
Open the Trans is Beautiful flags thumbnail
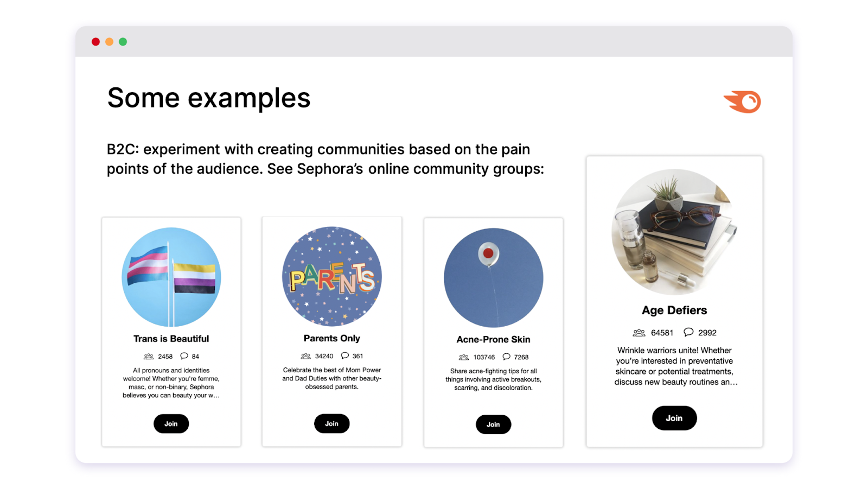pos(171,277)
